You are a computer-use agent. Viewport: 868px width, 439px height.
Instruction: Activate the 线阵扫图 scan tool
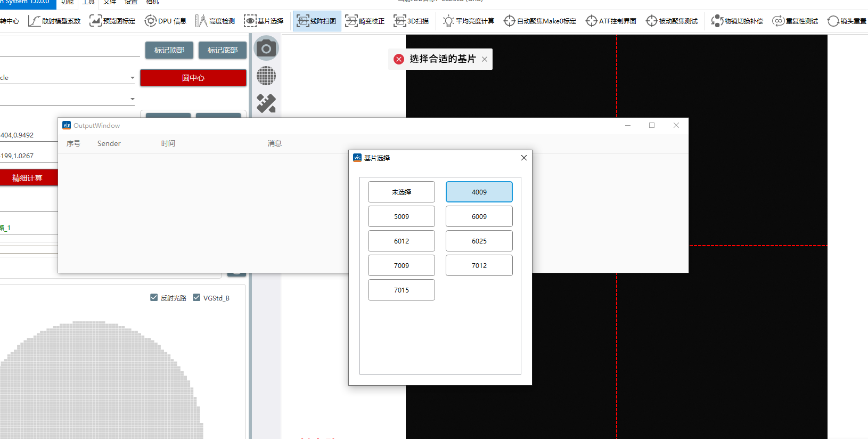click(x=317, y=21)
